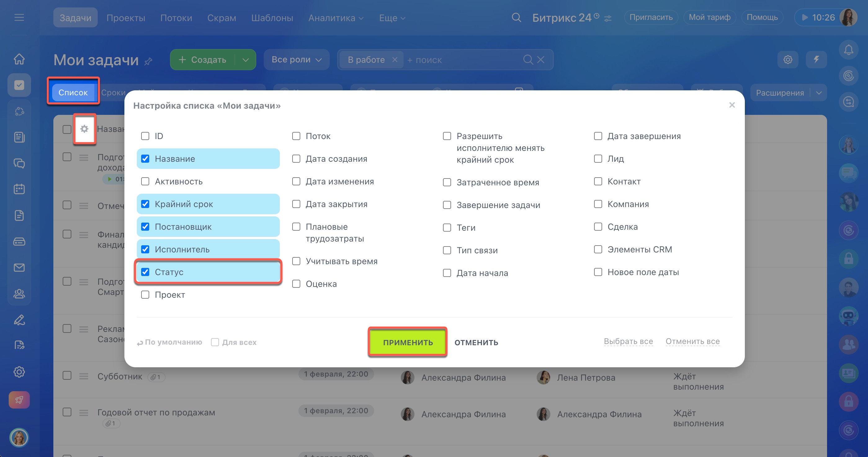Click the home icon in left sidebar
The height and width of the screenshot is (457, 868).
[x=19, y=59]
